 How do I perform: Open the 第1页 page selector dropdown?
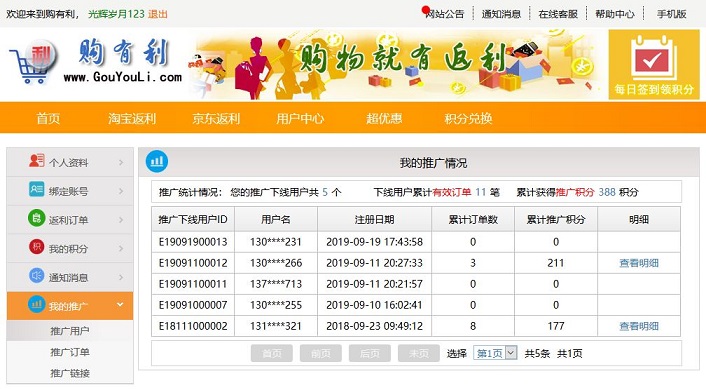494,353
